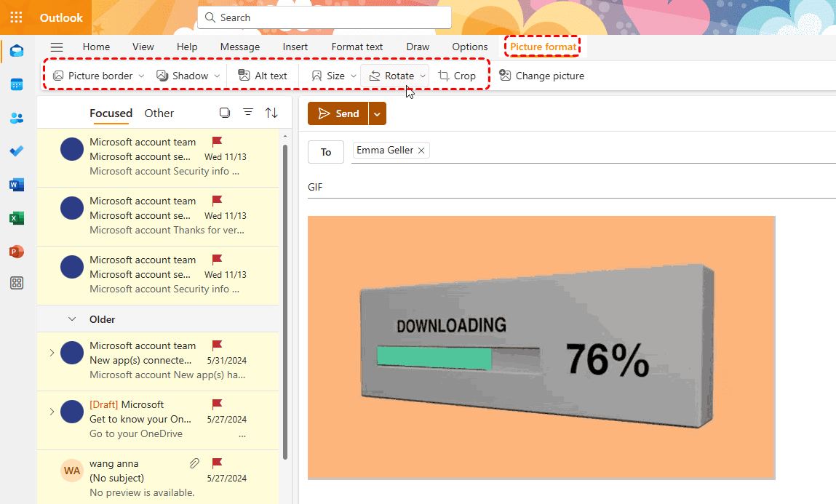This screenshot has width=836, height=504.
Task: Open the app launcher grid icon
Action: (x=17, y=17)
